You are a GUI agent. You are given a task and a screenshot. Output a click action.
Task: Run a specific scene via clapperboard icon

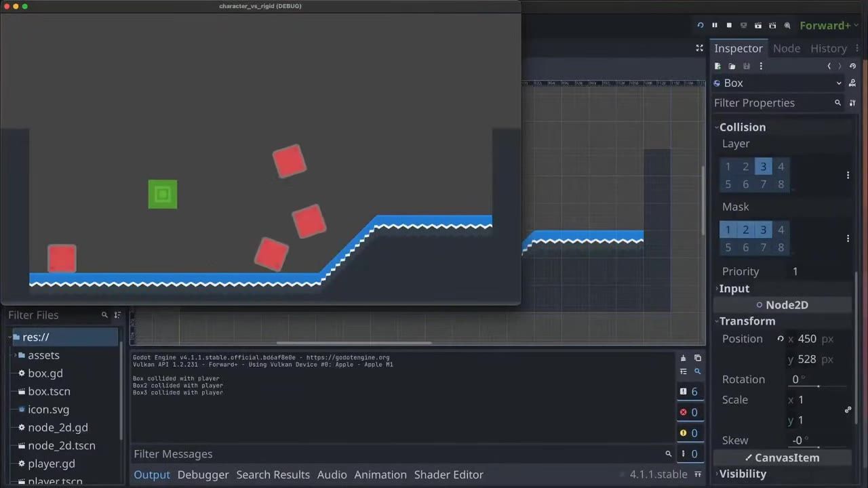pos(772,25)
